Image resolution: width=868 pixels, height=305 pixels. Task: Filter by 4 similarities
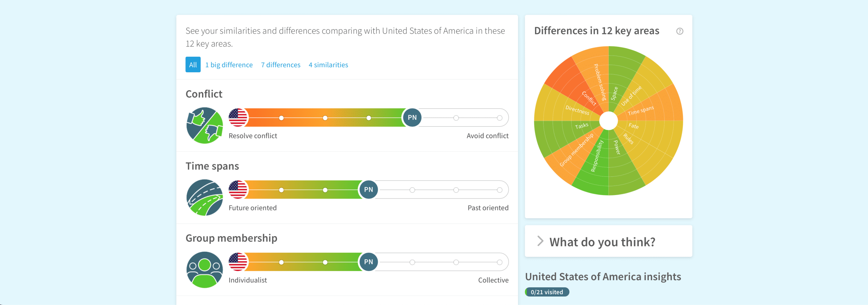click(328, 65)
